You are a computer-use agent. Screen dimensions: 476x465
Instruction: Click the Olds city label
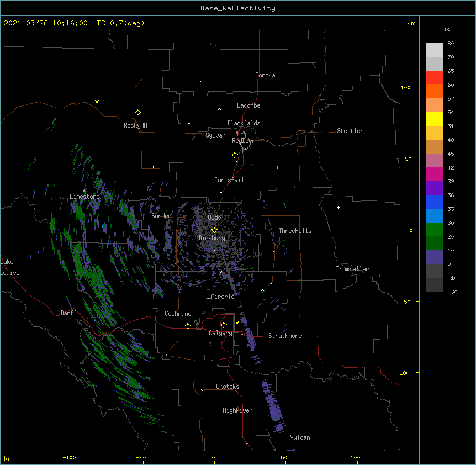[214, 218]
